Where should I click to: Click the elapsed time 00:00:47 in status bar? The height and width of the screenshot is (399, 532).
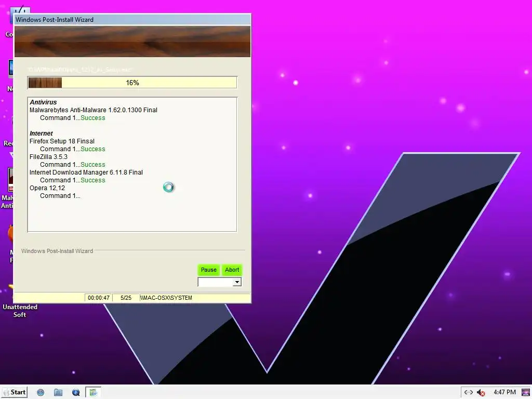pos(99,298)
